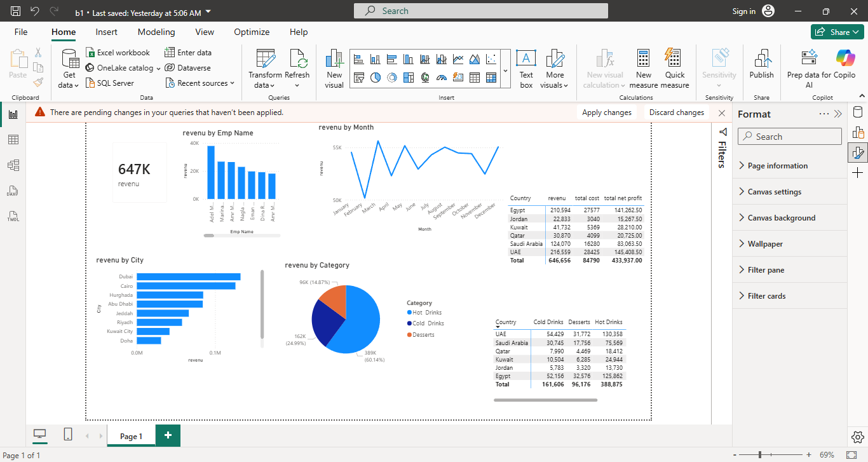Viewport: 868px width, 462px height.
Task: Open the Table view in left sidebar
Action: [x=13, y=140]
